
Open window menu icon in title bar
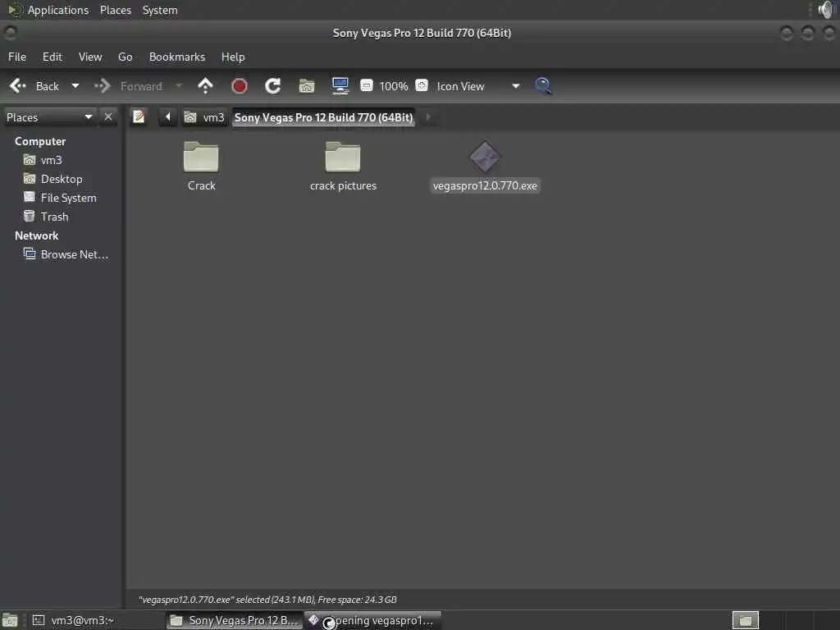coord(10,33)
